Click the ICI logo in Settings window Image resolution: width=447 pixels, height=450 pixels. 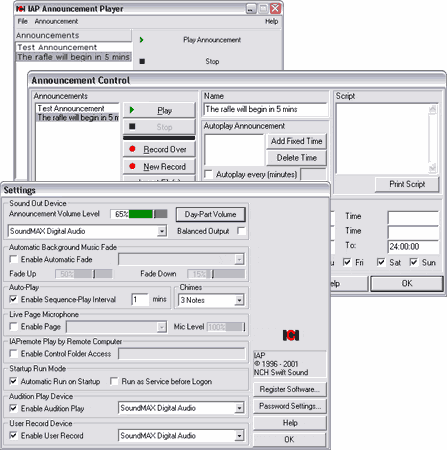[x=291, y=335]
